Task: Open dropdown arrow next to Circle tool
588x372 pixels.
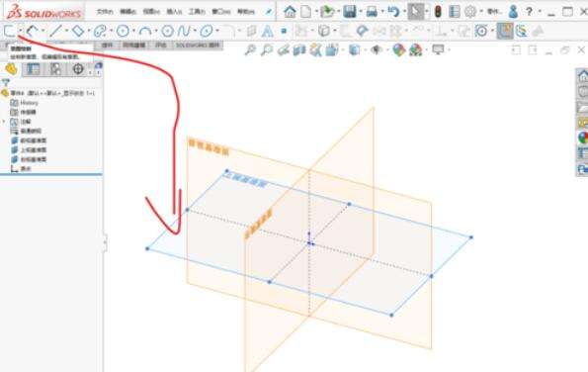Action: (x=133, y=31)
